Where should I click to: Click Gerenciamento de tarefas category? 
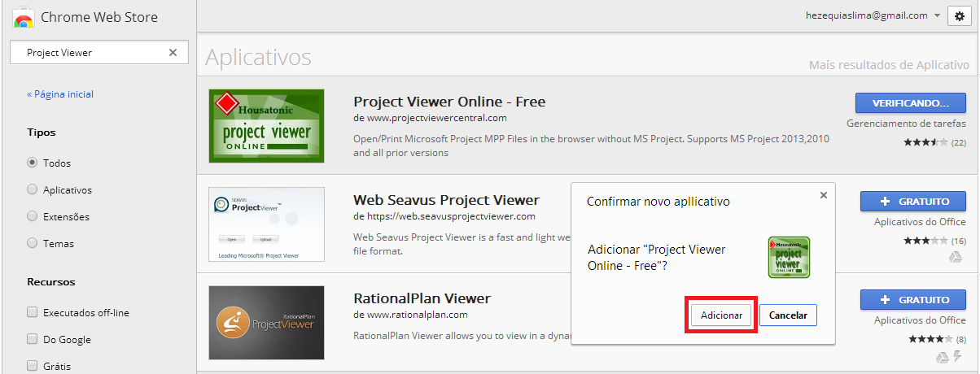[x=906, y=124]
